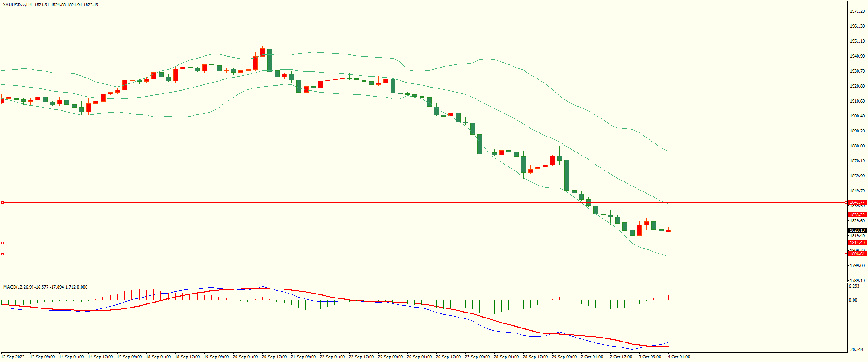Select the 1806.64 red price level tag

click(x=857, y=254)
